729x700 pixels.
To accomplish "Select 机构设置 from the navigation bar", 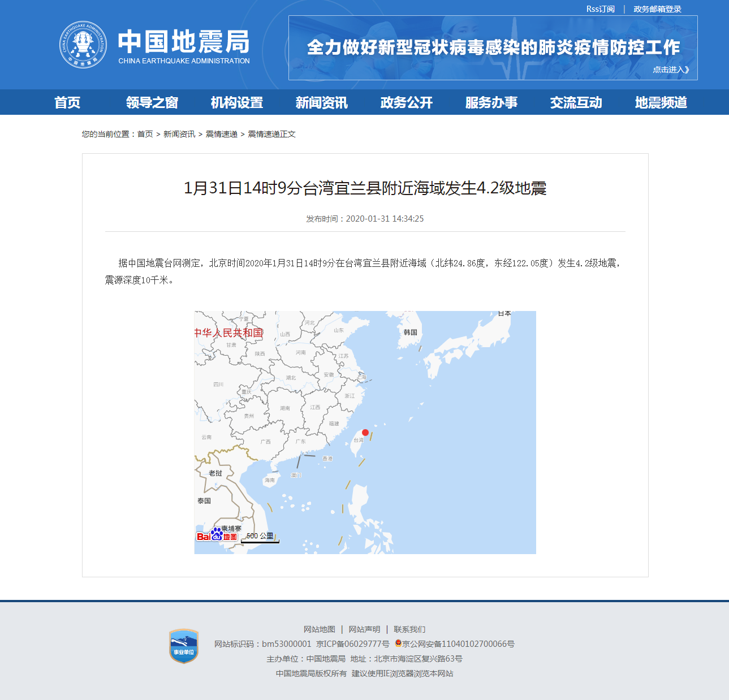I will point(236,102).
